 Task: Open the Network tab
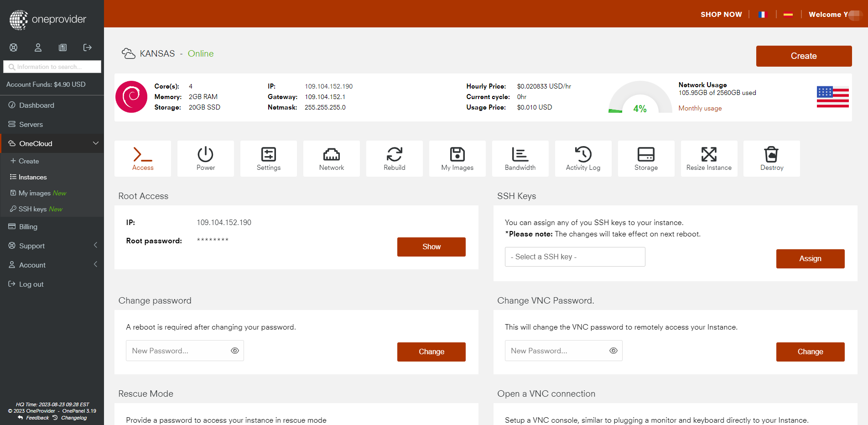[332, 158]
